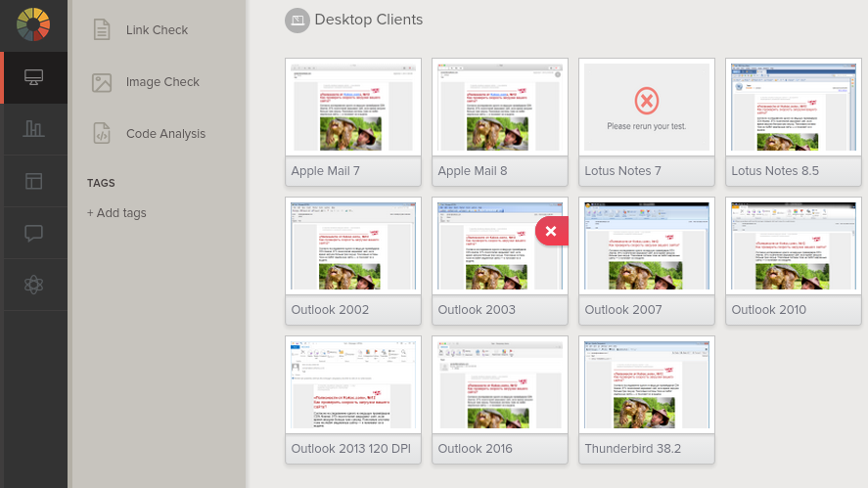The image size is (868, 488).
Task: Click the TAGS section heading
Action: click(101, 183)
